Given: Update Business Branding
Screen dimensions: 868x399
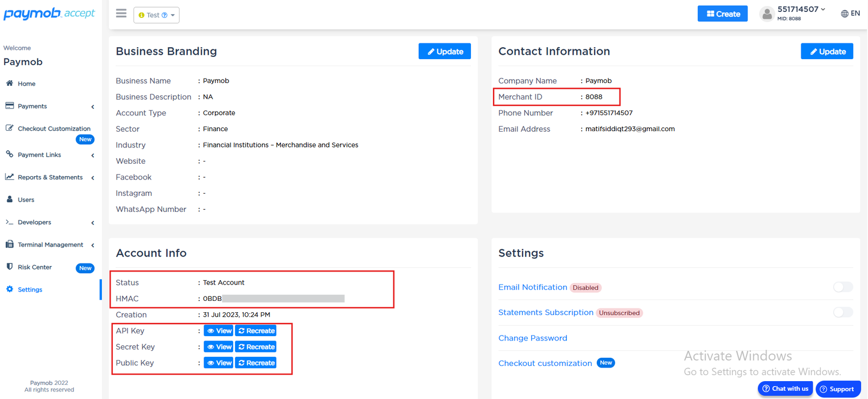Looking at the screenshot, I should [x=445, y=51].
